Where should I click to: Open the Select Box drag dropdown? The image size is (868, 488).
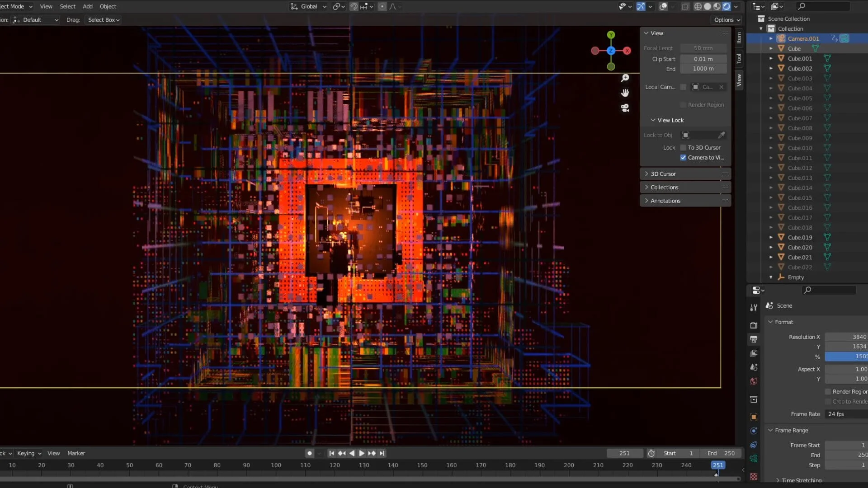pos(103,20)
